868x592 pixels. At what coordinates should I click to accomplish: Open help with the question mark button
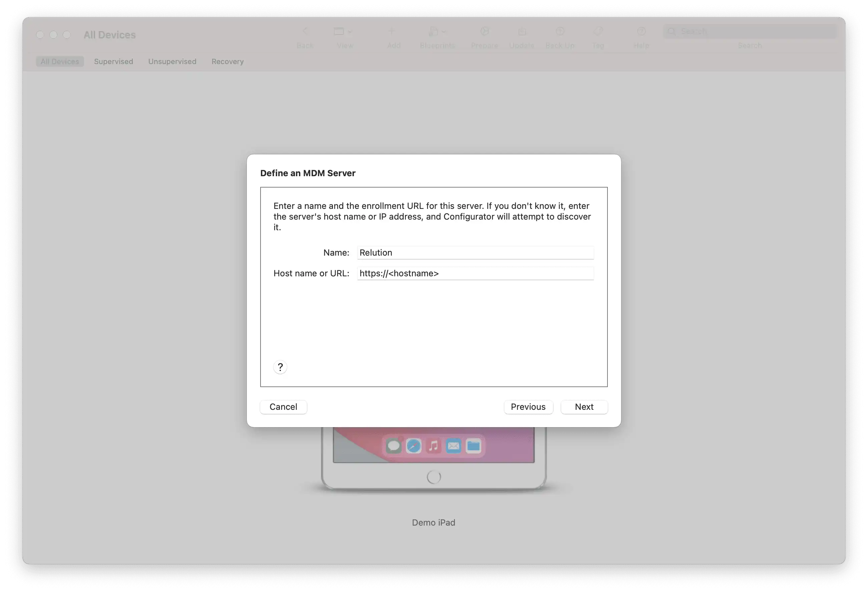click(x=280, y=367)
